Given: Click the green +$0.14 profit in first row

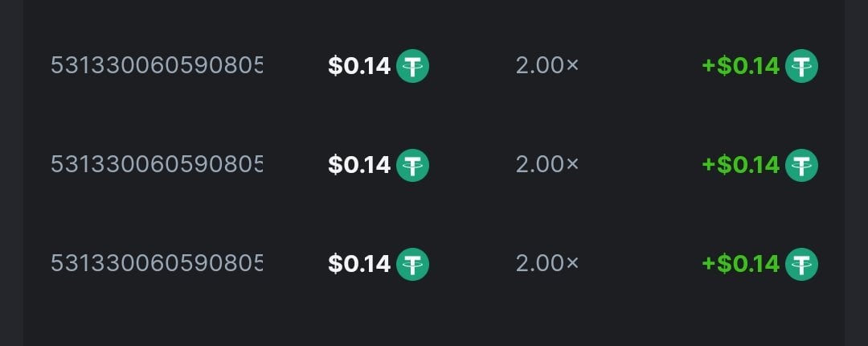Looking at the screenshot, I should pos(740,66).
